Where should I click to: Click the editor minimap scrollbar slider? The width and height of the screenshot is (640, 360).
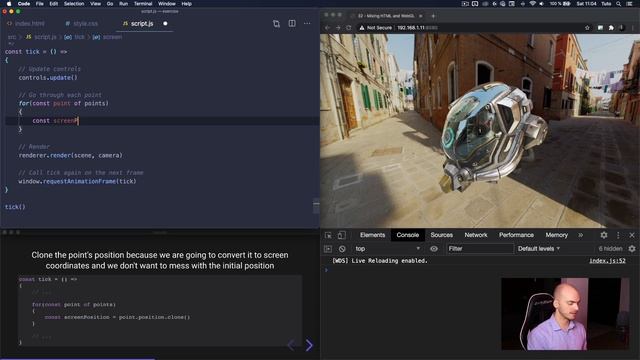click(316, 206)
